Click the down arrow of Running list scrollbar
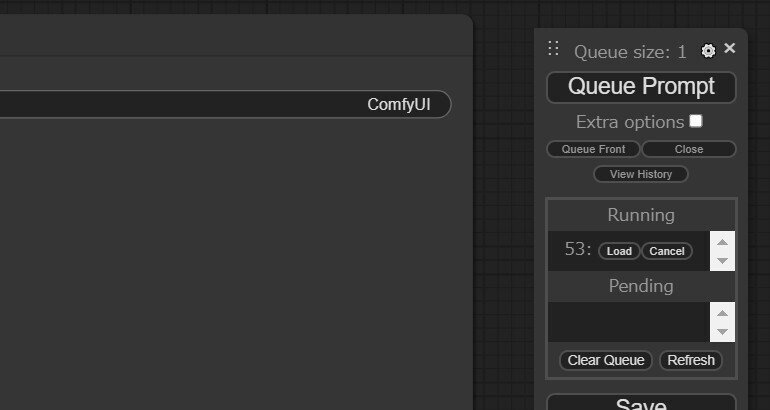This screenshot has width=770, height=410. (x=722, y=260)
